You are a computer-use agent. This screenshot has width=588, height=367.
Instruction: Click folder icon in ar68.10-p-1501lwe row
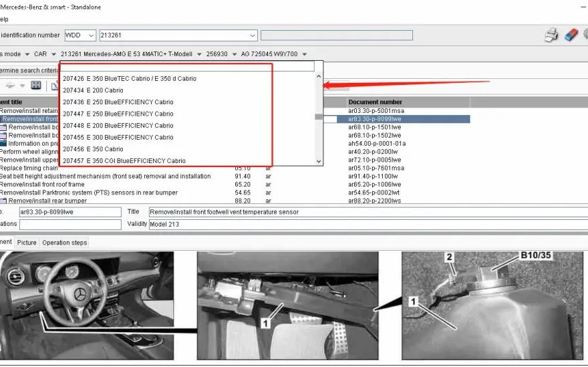[3, 127]
